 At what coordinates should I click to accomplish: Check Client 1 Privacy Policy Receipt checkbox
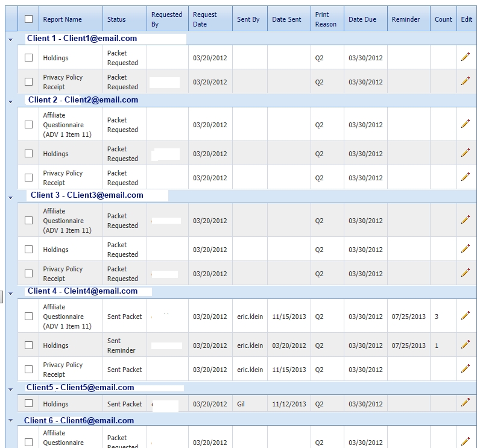28,82
